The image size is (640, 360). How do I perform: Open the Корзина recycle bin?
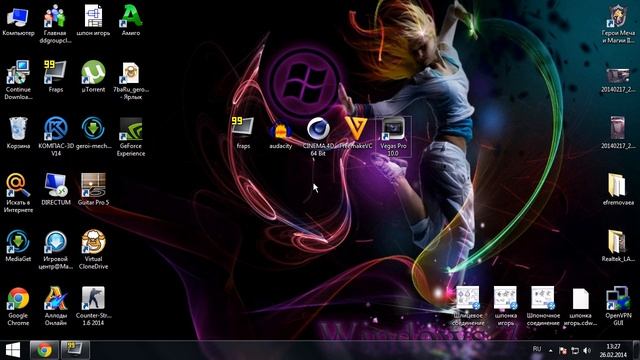pyautogui.click(x=18, y=133)
